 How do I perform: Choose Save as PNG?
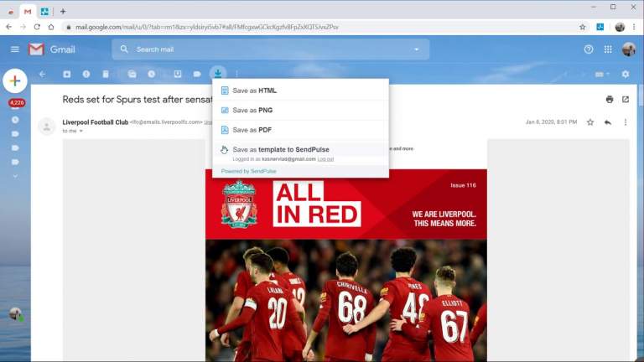(301, 110)
